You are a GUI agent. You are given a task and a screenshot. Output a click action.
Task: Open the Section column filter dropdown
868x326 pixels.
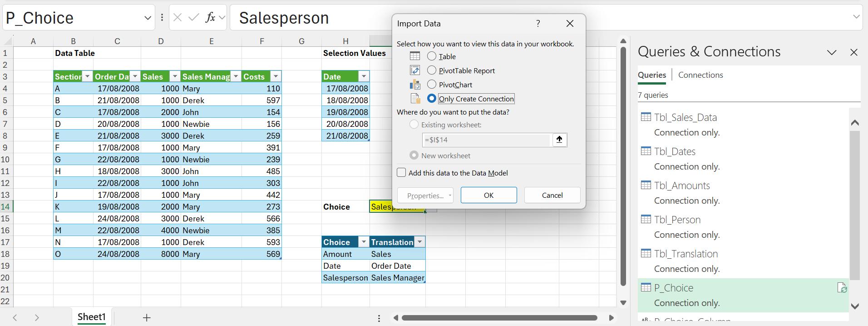coord(88,76)
